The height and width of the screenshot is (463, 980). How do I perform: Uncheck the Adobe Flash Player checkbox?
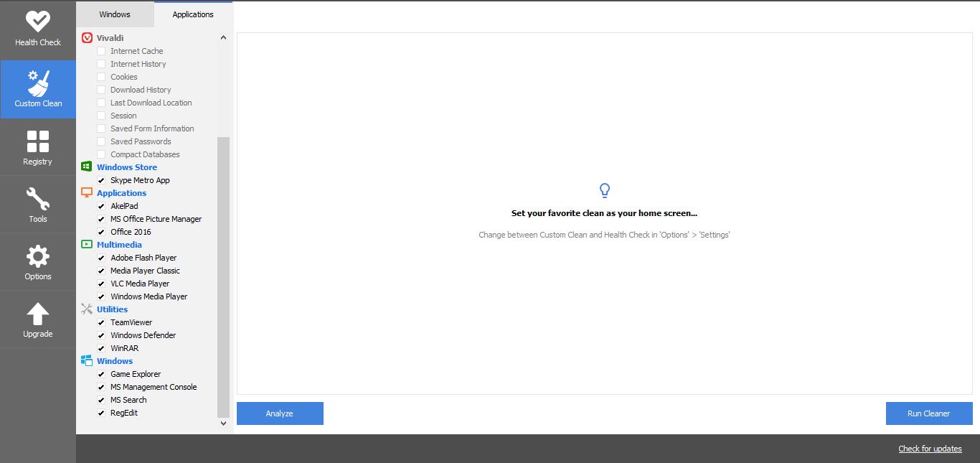(101, 258)
